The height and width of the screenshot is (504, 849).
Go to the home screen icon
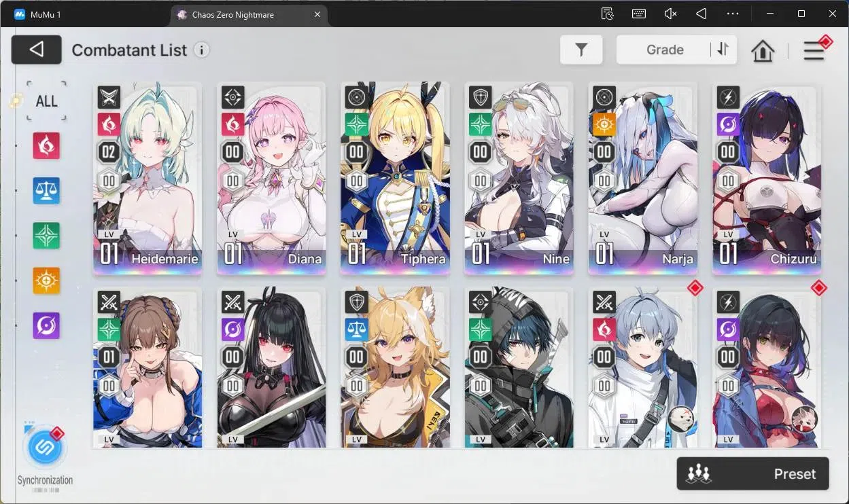pyautogui.click(x=763, y=51)
